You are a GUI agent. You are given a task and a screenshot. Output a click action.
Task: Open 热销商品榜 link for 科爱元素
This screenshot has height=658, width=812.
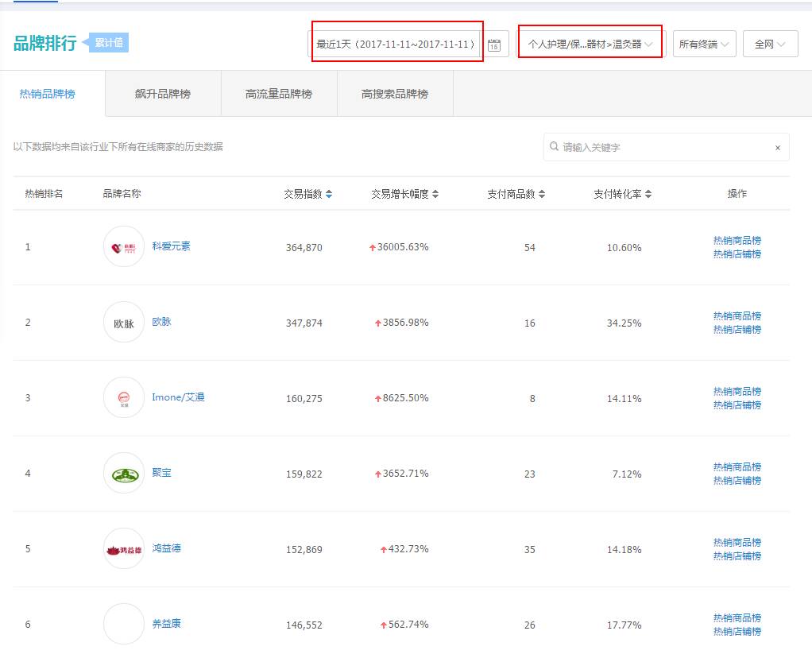click(x=737, y=240)
